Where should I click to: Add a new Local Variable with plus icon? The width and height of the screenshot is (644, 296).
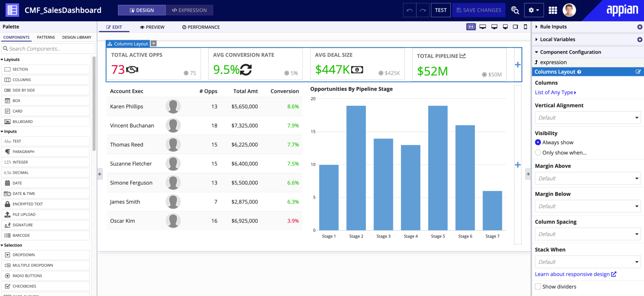tap(640, 39)
